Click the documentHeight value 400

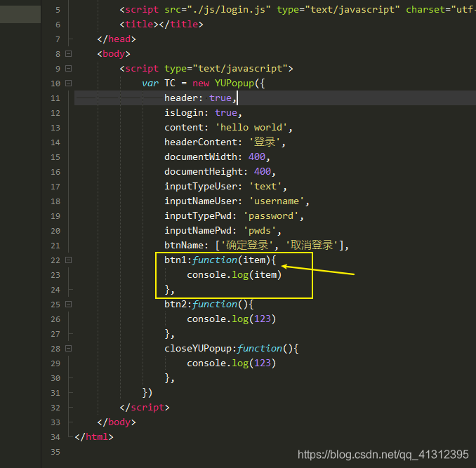coord(263,172)
